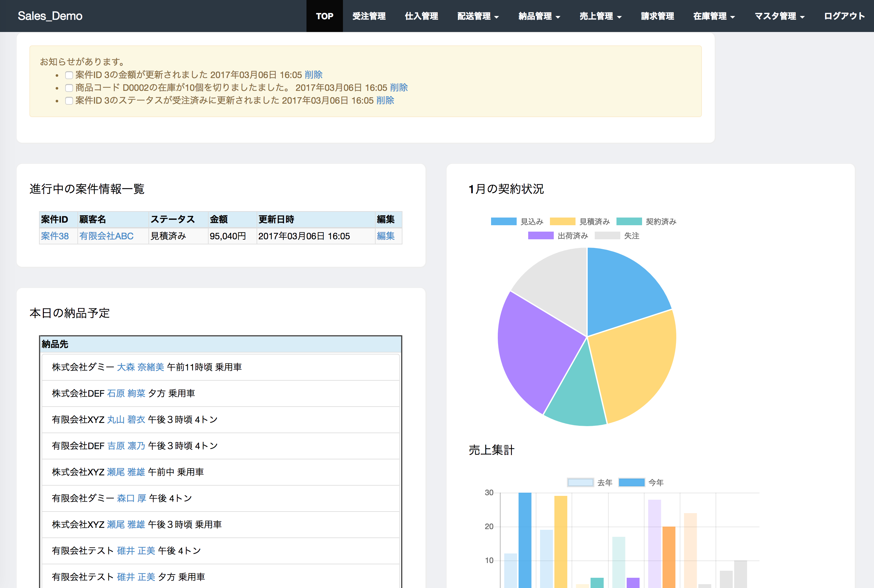Open 碓井 正美 link in 午後 4トン row
Image resolution: width=874 pixels, height=588 pixels.
[136, 551]
